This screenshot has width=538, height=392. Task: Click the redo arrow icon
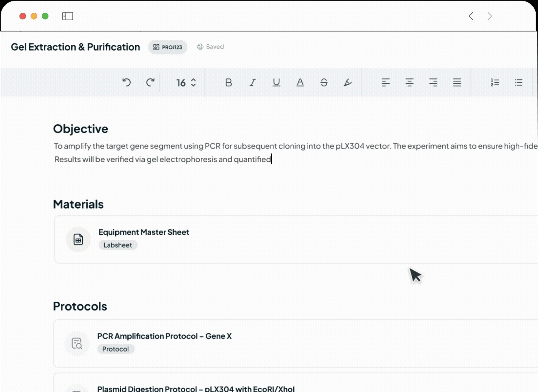pyautogui.click(x=150, y=82)
